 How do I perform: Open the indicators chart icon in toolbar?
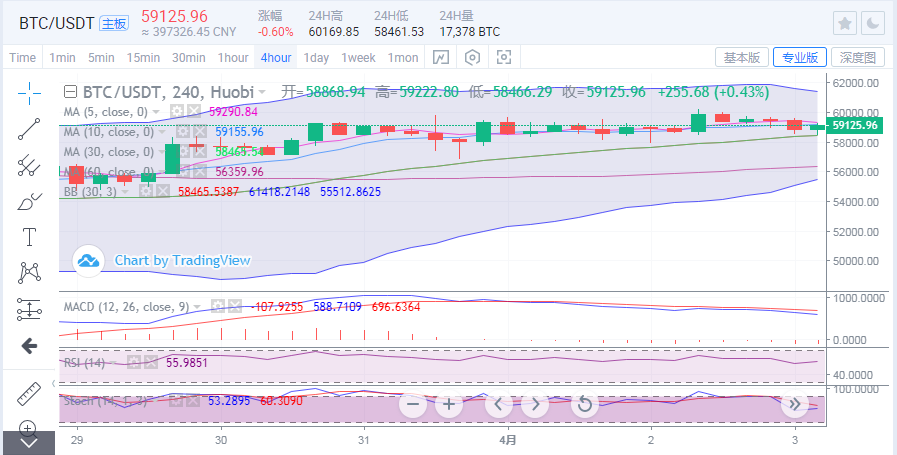tap(440, 57)
